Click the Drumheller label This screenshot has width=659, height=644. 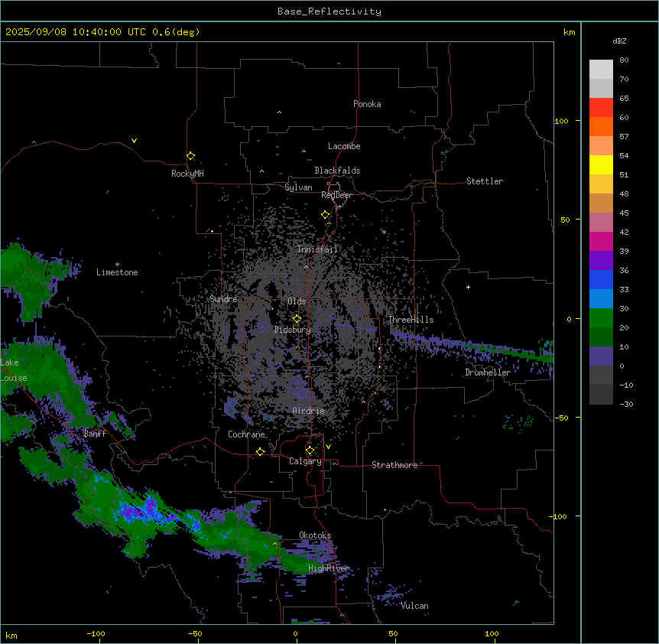pyautogui.click(x=488, y=372)
